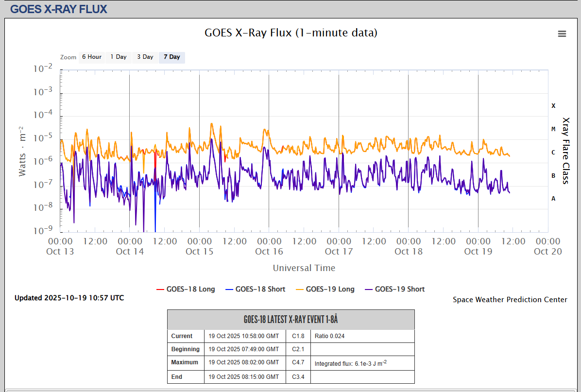This screenshot has height=392, width=581.
Task: Click the Maximum row C4.7 cell
Action: [298, 362]
